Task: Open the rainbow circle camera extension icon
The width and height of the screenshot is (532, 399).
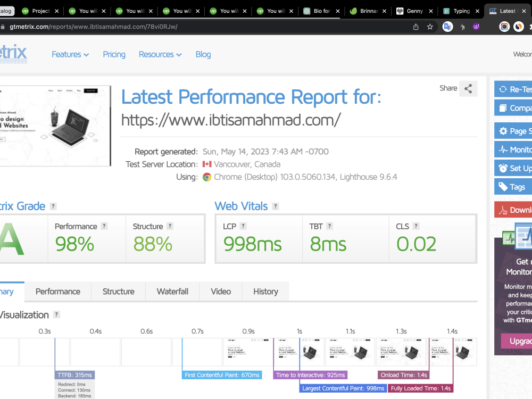Action: coord(504,27)
